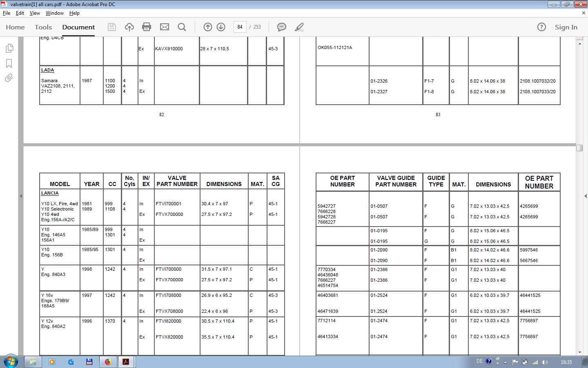Click the floppy disk taskbar icon

89,362
